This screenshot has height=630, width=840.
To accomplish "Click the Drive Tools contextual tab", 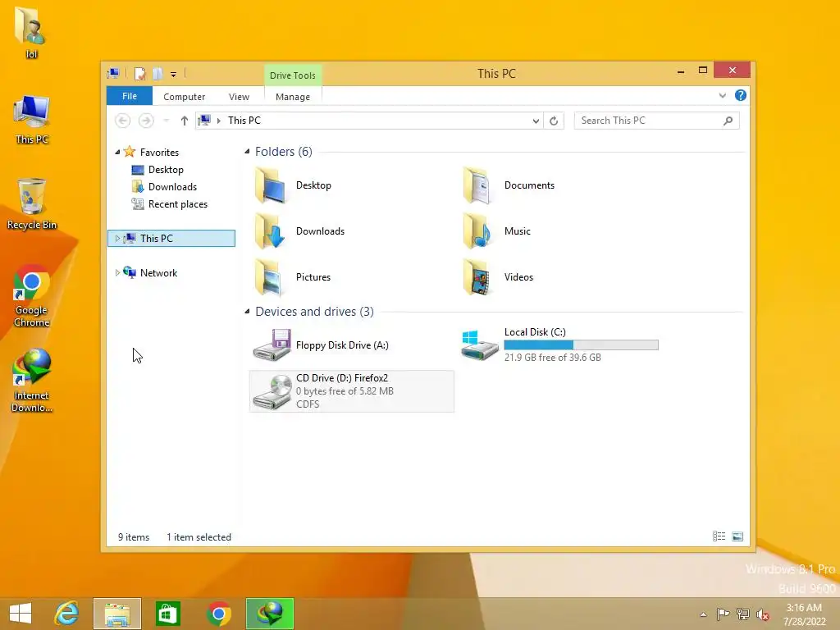I will (293, 75).
